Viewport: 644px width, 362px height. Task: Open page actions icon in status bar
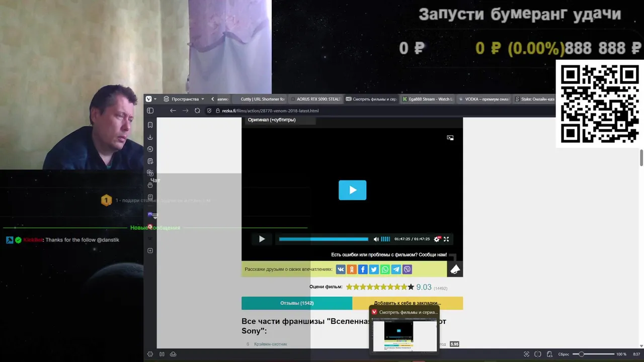(549, 354)
